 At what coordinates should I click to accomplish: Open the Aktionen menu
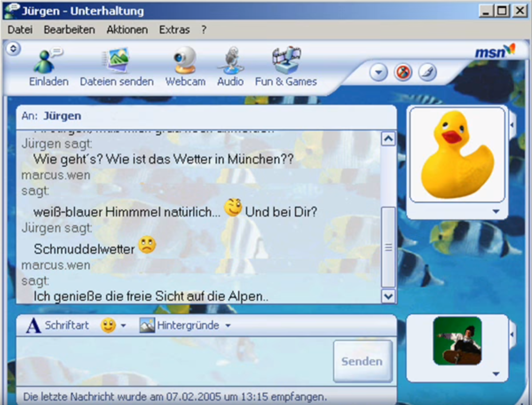127,30
